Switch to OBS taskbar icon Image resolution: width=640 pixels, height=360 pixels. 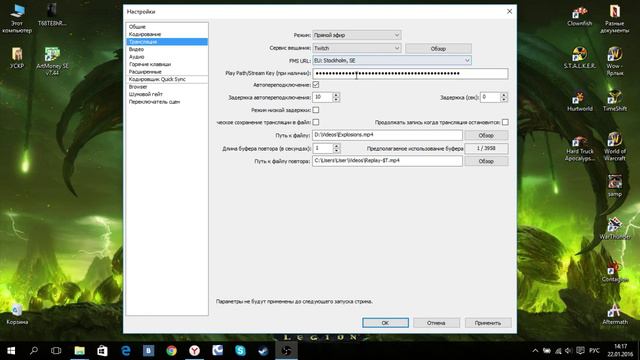[286, 351]
